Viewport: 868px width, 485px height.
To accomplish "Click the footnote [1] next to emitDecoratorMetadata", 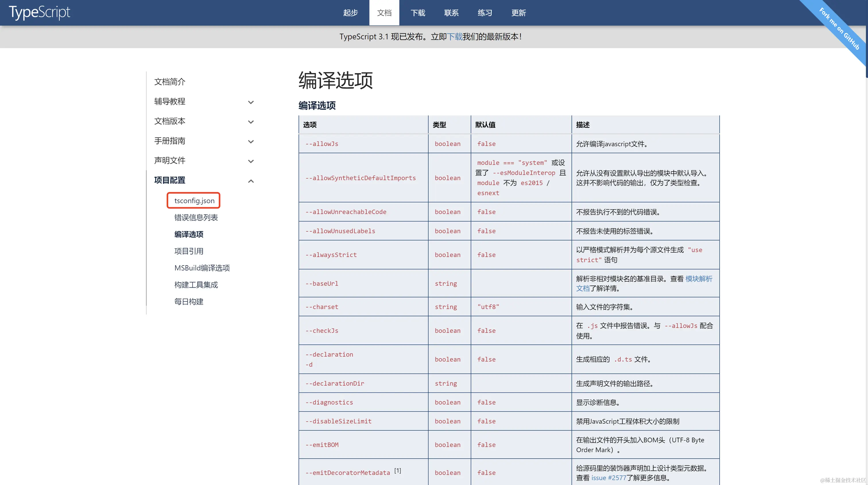I will [x=398, y=471].
